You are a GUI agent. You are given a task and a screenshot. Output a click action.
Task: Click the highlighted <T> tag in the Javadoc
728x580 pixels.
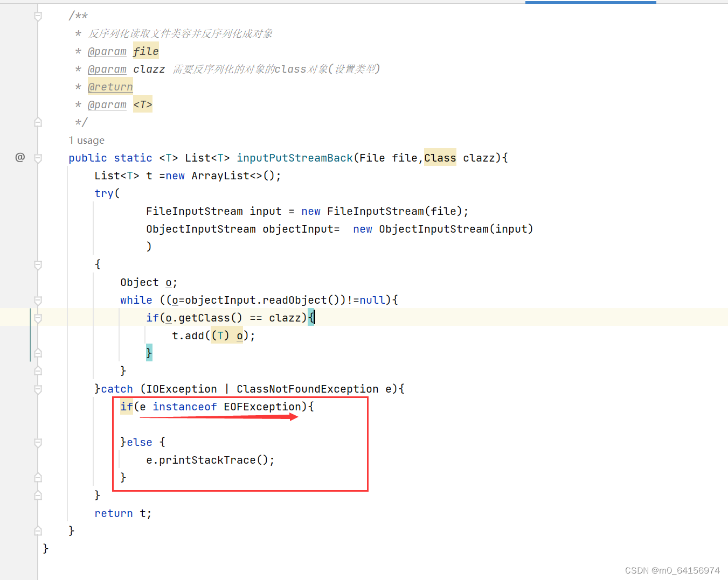coord(142,104)
